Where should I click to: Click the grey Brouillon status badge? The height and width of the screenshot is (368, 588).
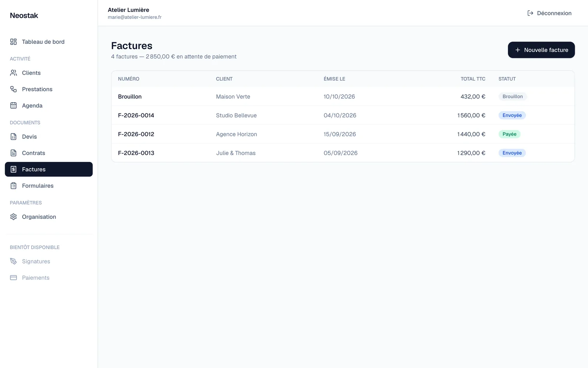513,97
